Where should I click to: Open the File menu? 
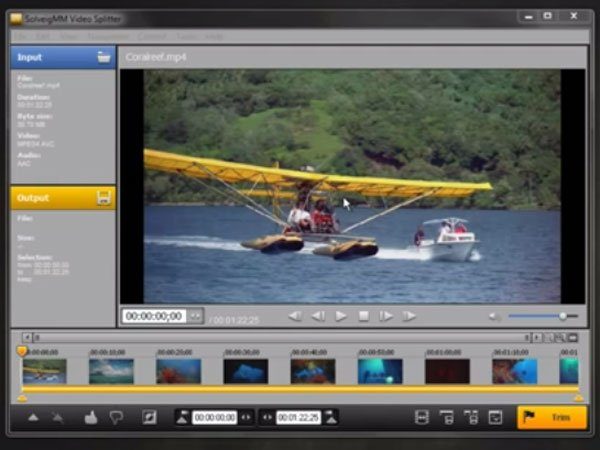click(x=20, y=35)
